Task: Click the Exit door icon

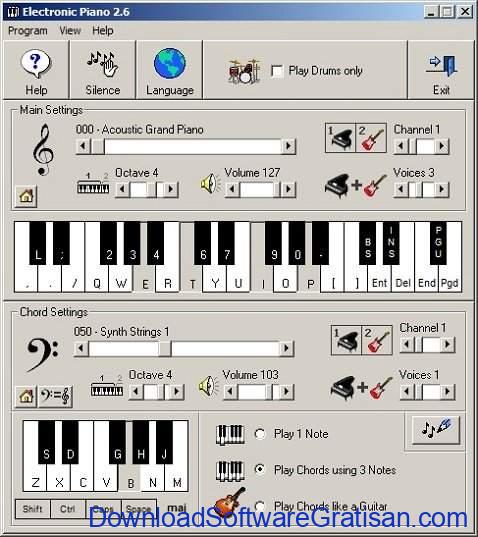Action: (x=441, y=65)
